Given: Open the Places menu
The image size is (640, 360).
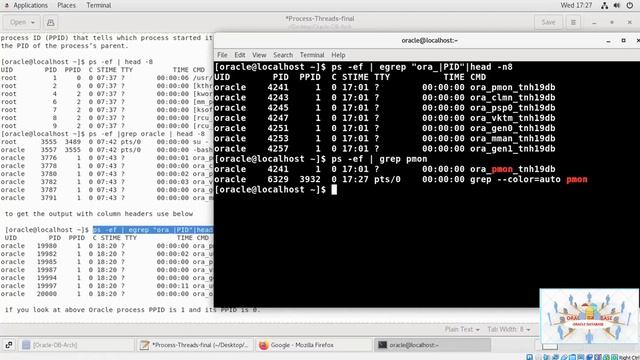Looking at the screenshot, I should click(66, 5).
